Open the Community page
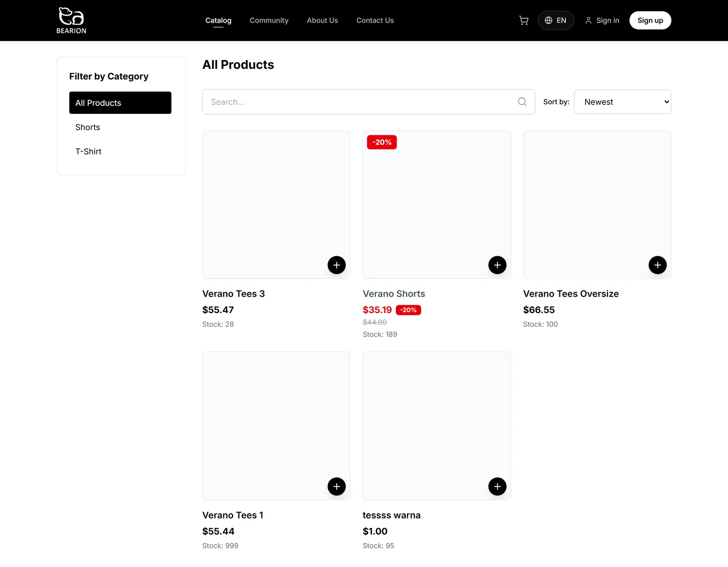 (269, 20)
